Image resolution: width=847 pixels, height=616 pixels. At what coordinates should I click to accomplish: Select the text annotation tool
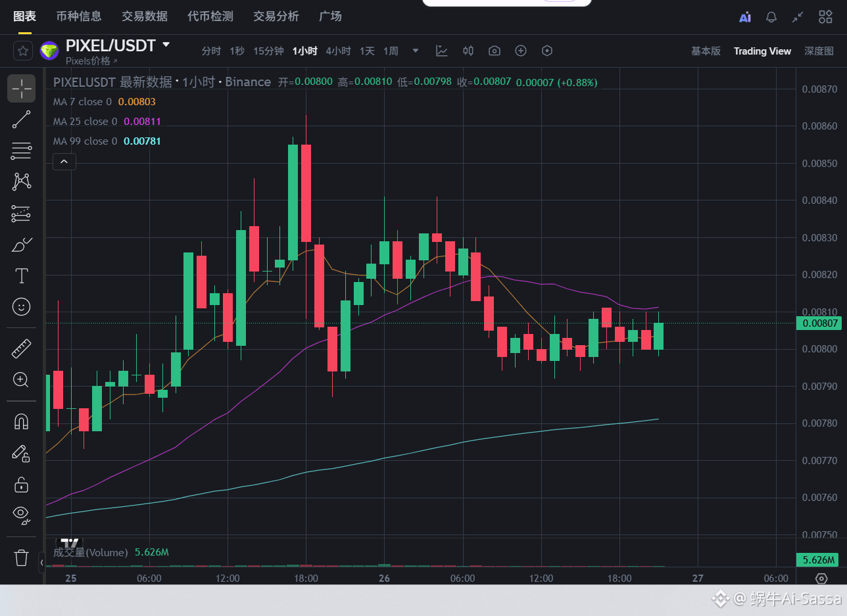click(x=22, y=275)
